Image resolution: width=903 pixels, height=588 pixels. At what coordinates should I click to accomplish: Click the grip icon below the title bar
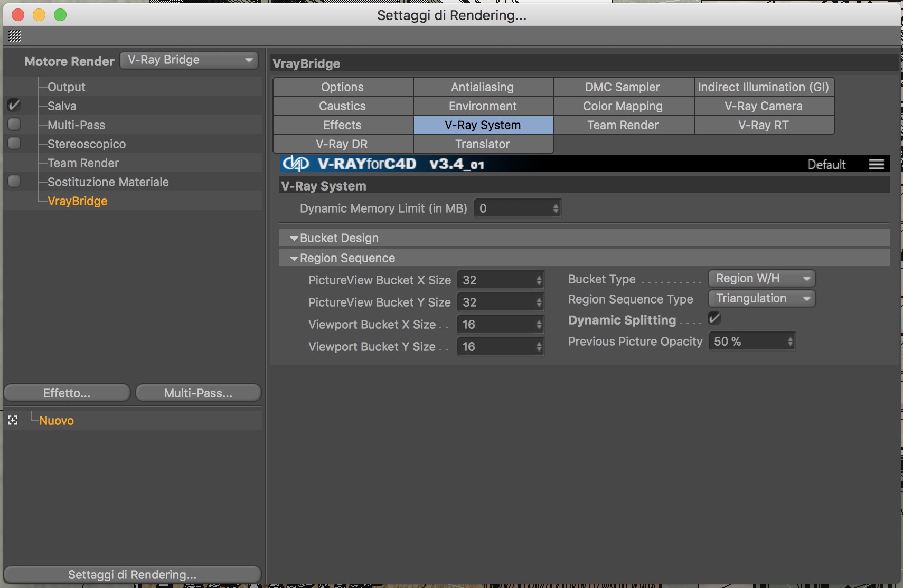coord(15,36)
